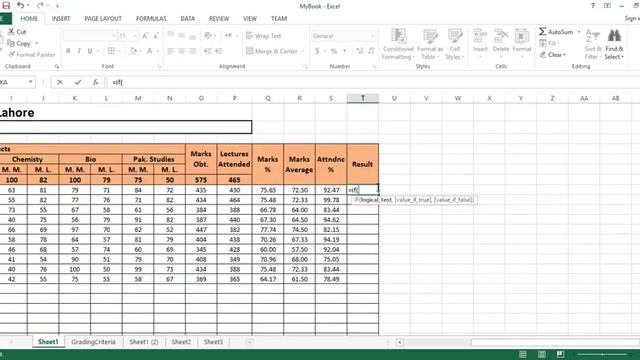
Task: Apply Percent Style format
Action: click(334, 51)
